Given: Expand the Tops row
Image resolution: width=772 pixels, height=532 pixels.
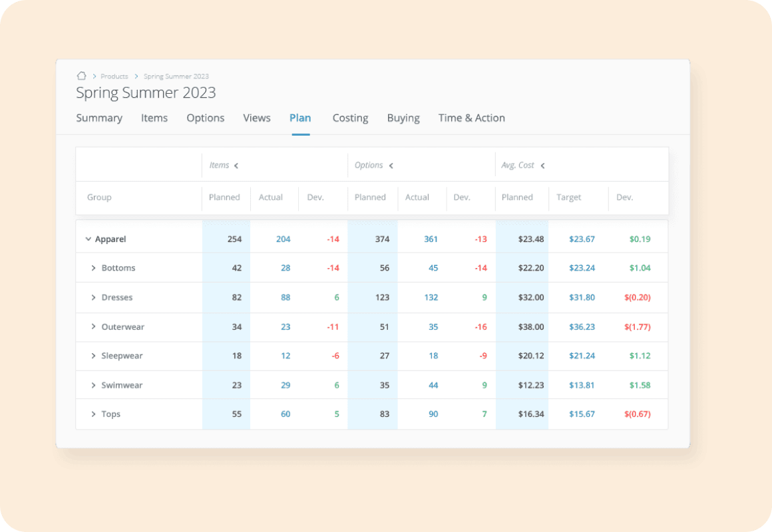Looking at the screenshot, I should click(x=94, y=414).
